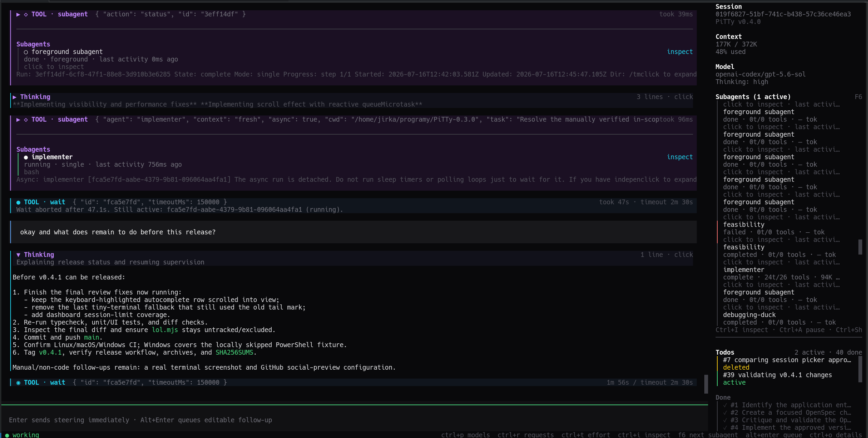Click the diamond icon of the implementer subagent tool

point(26,120)
